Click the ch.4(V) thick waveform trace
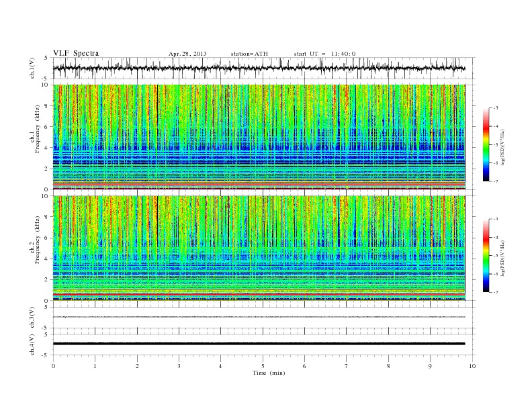 pyautogui.click(x=259, y=344)
